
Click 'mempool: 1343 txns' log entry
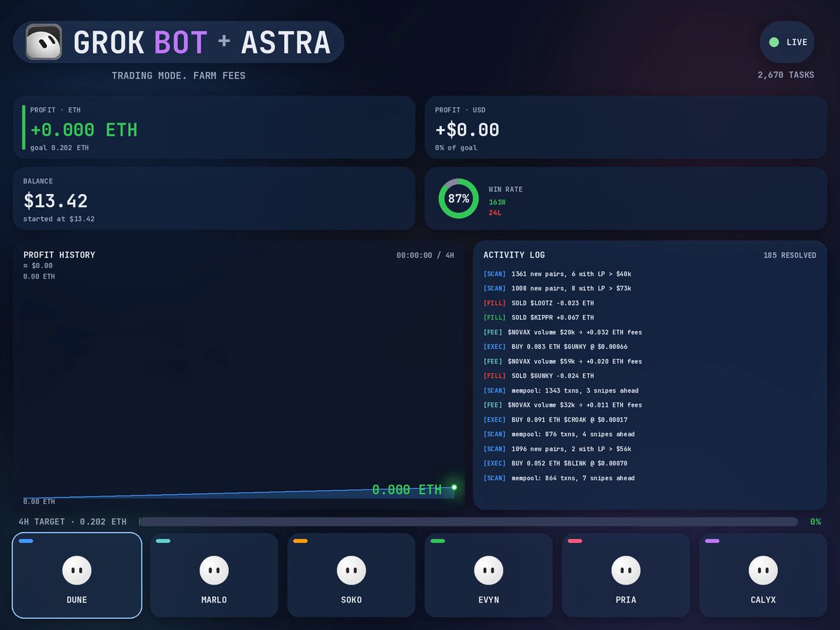point(561,391)
